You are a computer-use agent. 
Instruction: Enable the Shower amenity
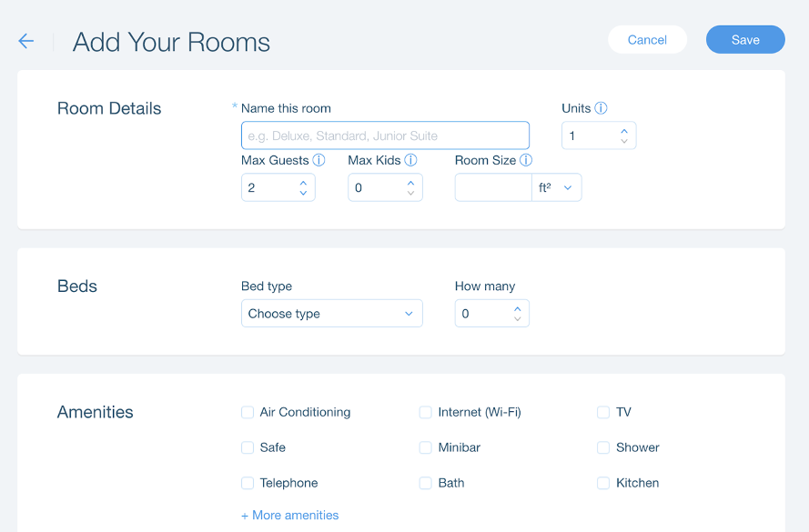point(602,447)
